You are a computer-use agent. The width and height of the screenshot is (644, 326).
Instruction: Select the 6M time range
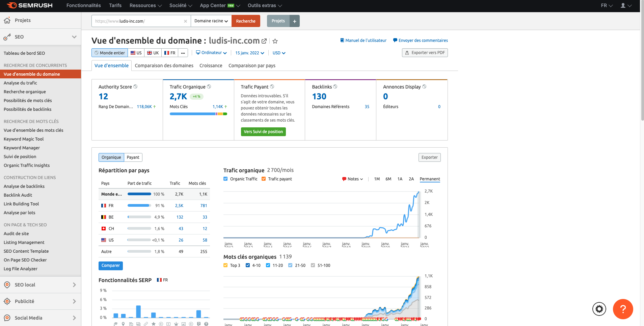388,179
